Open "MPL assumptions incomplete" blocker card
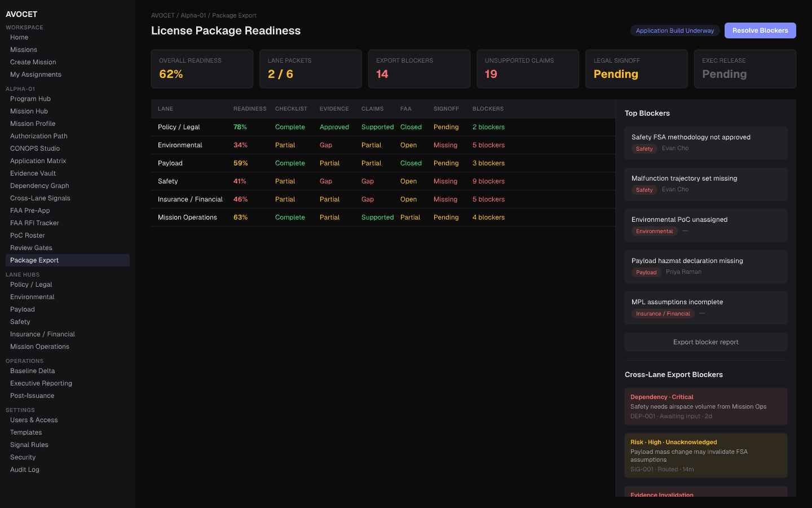 pyautogui.click(x=706, y=308)
